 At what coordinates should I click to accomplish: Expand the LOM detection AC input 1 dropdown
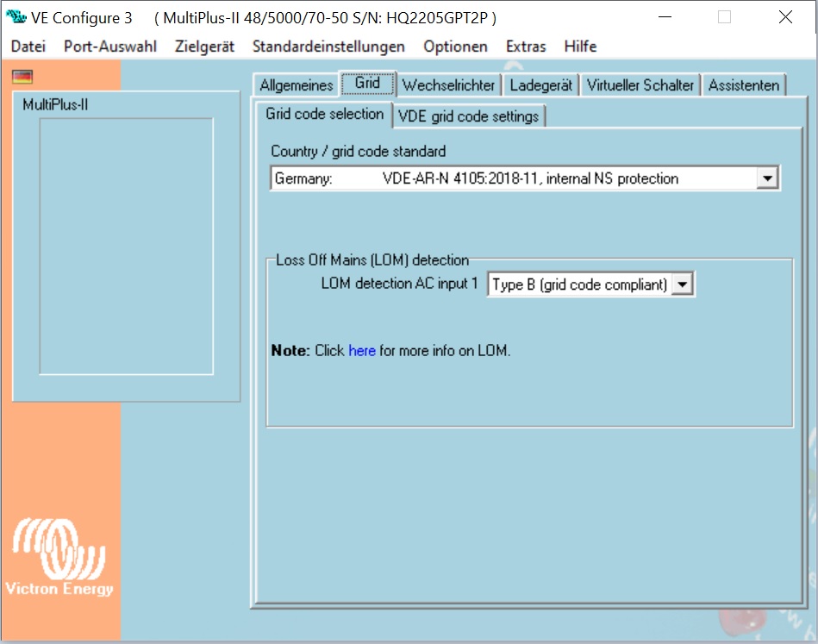682,284
